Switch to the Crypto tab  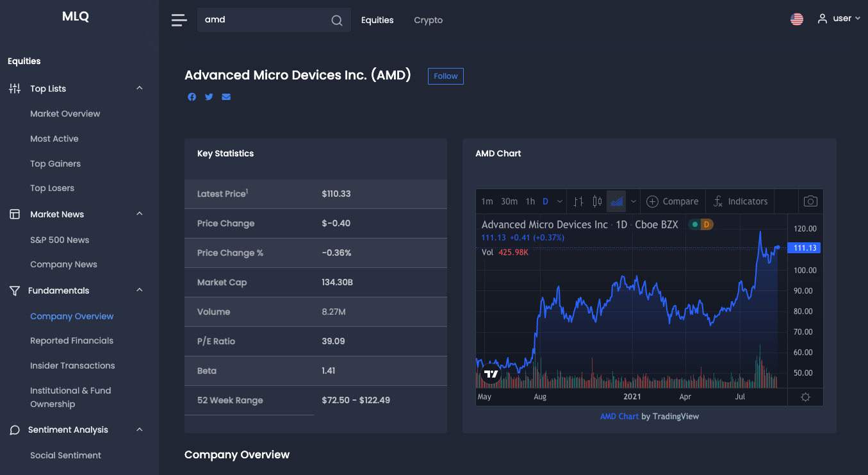point(429,20)
